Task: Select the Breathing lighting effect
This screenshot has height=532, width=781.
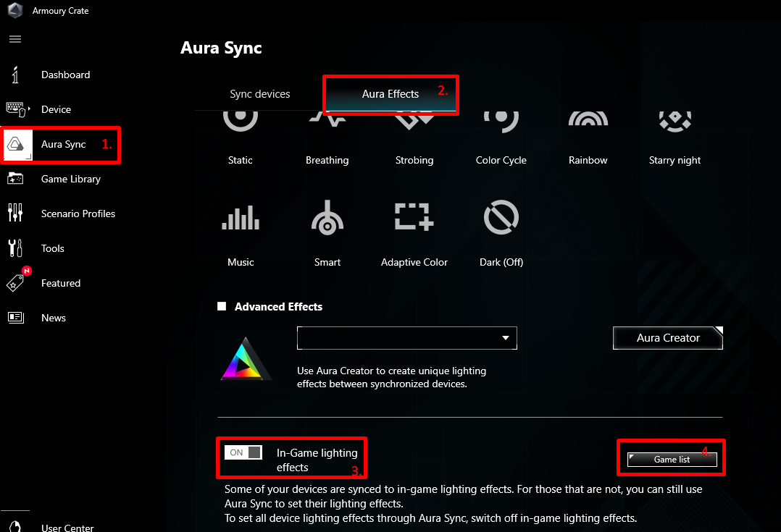Action: pos(327,134)
